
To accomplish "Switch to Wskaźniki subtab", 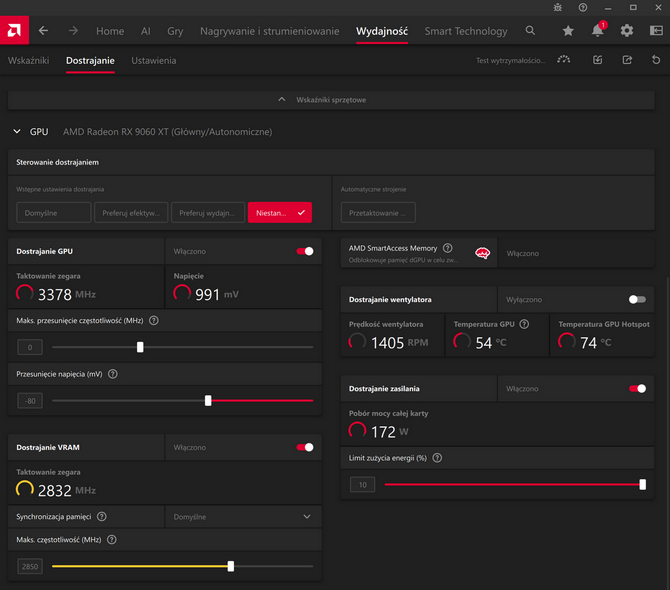I will point(29,60).
